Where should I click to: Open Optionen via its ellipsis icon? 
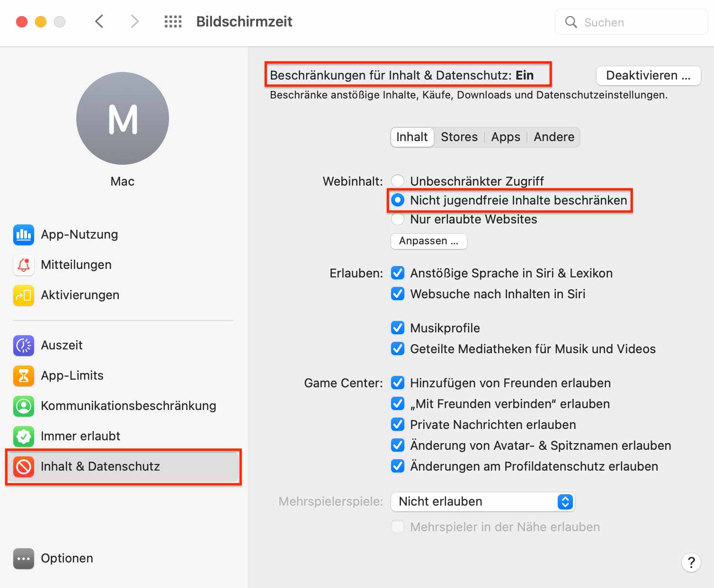pos(24,559)
